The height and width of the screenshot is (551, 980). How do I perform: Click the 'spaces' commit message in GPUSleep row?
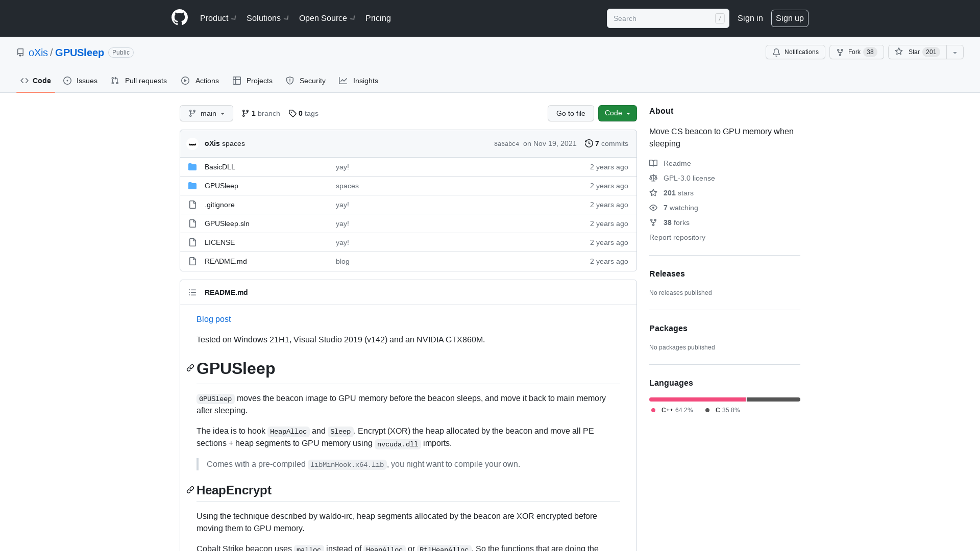[347, 186]
